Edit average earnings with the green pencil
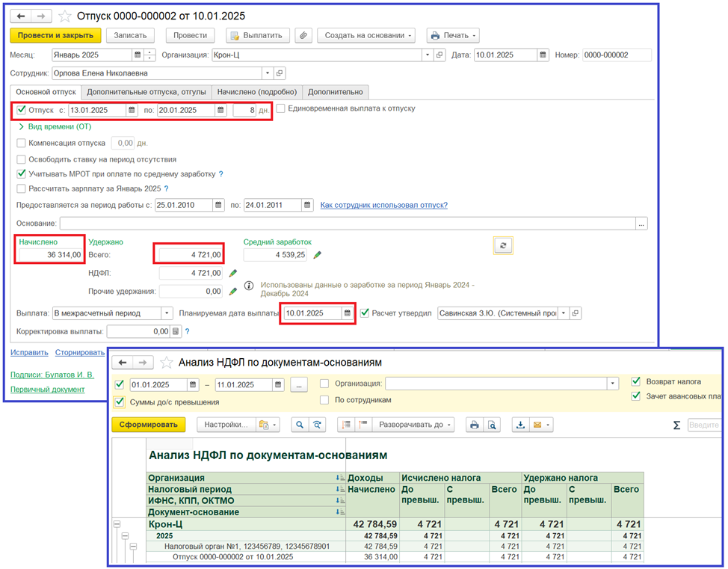The width and height of the screenshot is (728, 569). tap(318, 254)
